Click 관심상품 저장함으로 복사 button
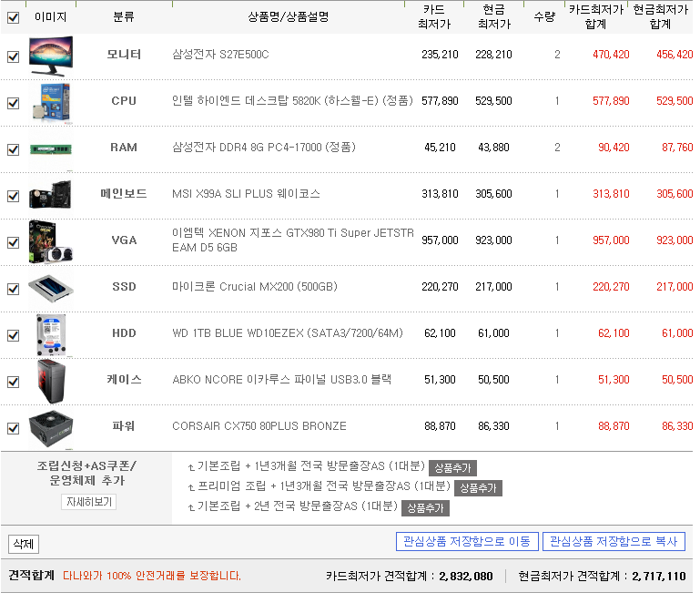Image resolution: width=700 pixels, height=603 pixels. pyautogui.click(x=614, y=542)
